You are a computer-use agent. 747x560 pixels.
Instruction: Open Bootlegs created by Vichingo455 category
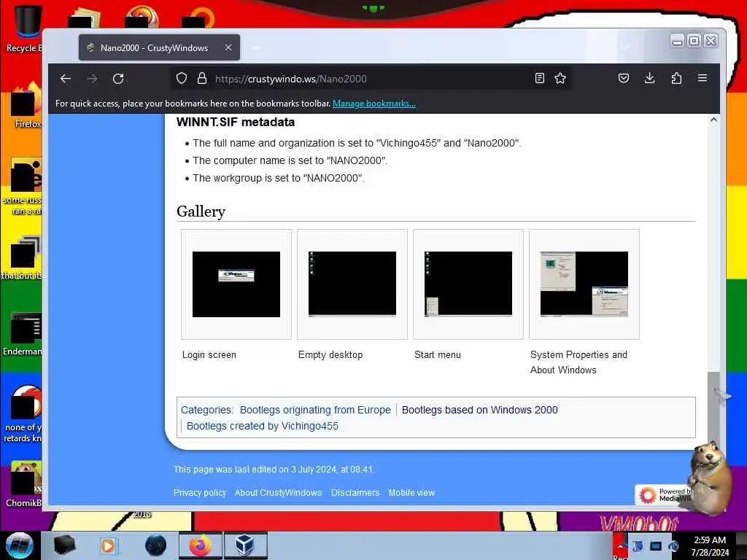[x=263, y=426]
